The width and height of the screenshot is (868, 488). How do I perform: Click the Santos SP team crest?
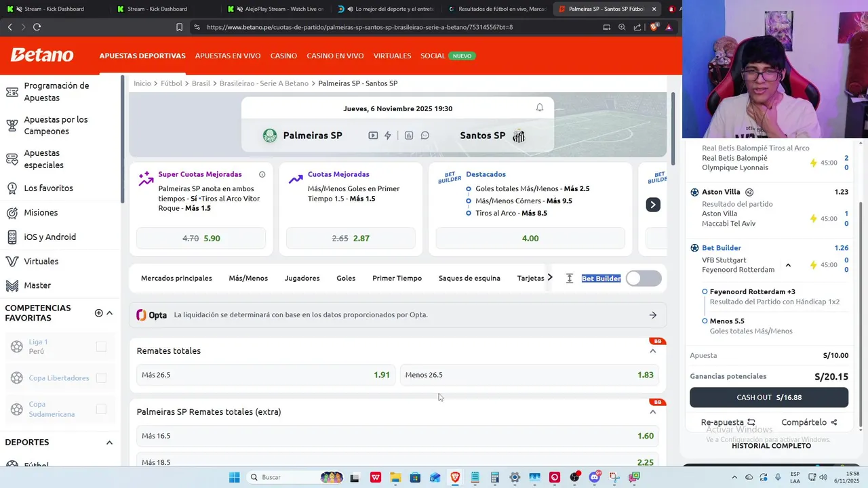tap(519, 136)
